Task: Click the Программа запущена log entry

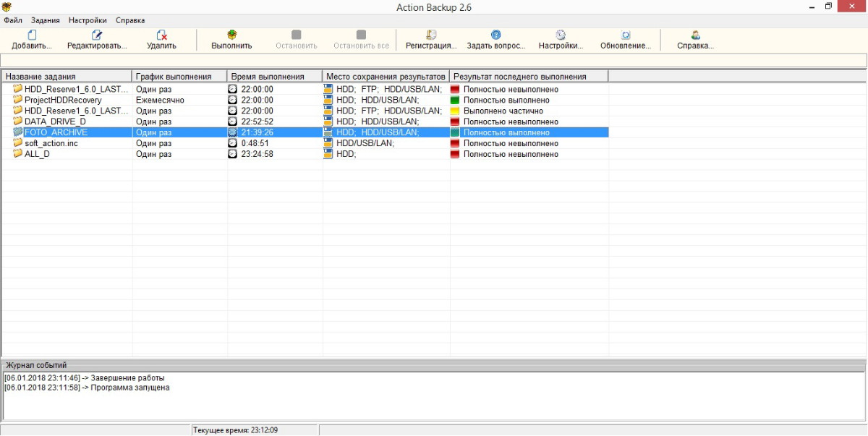Action: (87, 388)
